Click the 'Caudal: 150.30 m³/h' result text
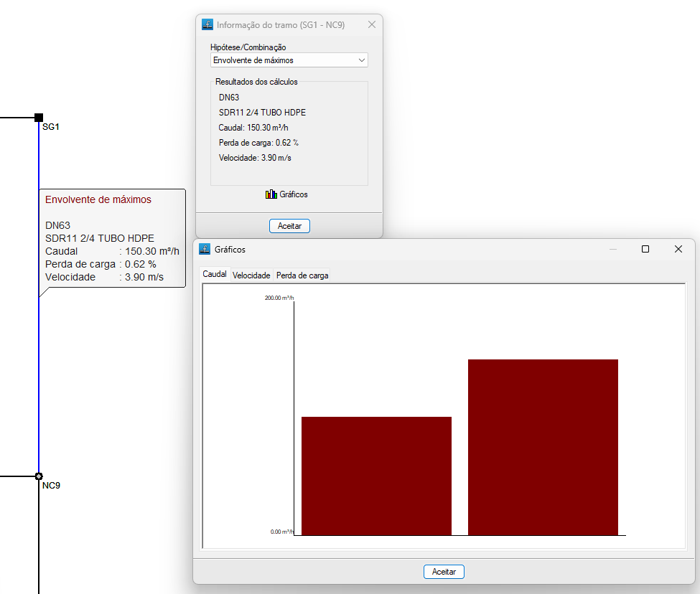Screen dimensions: 700x594 tap(253, 128)
